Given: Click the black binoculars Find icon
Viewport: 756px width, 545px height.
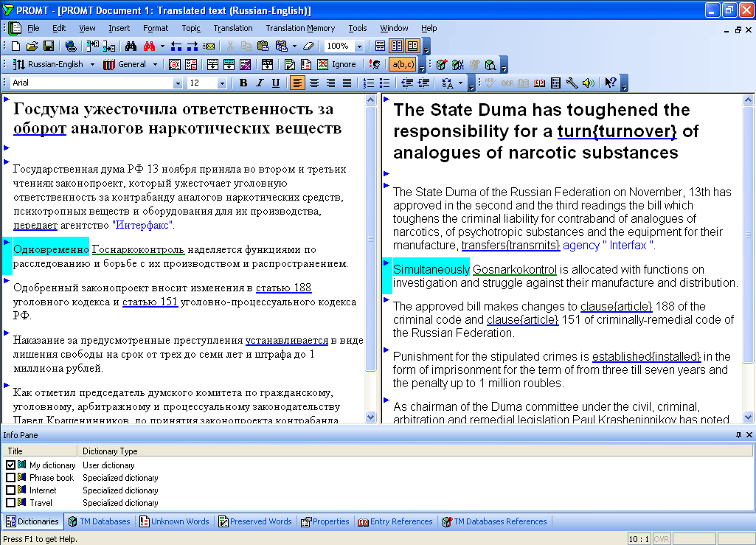Looking at the screenshot, I should point(131,46).
